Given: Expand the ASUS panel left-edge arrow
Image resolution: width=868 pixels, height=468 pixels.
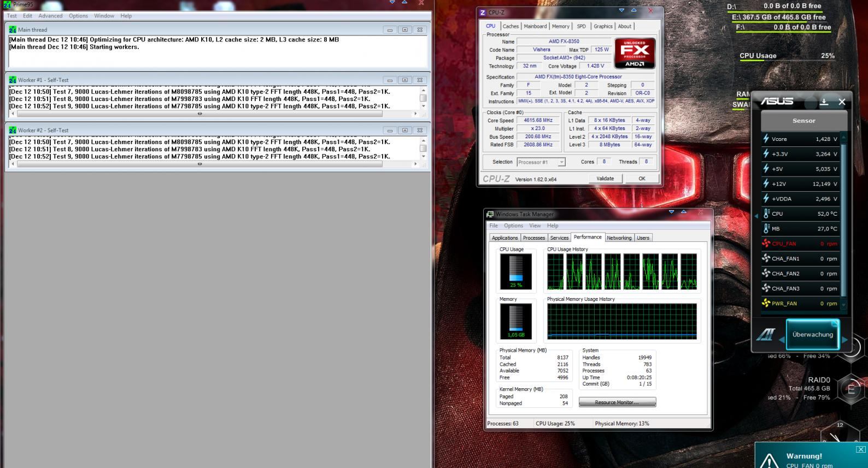Looking at the screenshot, I should pyautogui.click(x=755, y=215).
